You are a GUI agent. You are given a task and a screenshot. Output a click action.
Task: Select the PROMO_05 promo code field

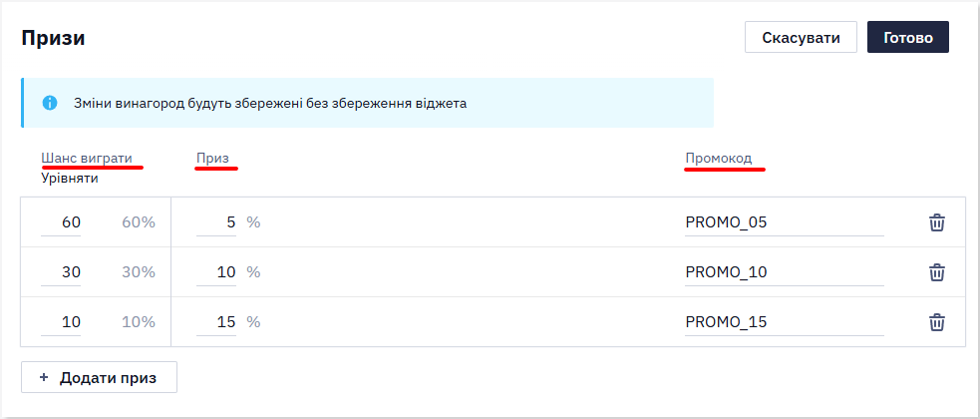785,222
